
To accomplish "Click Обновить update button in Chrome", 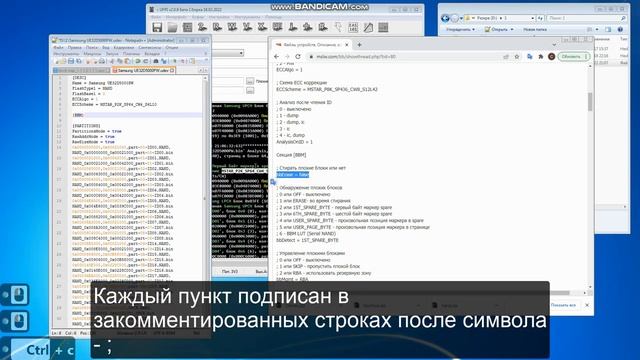I will (573, 57).
